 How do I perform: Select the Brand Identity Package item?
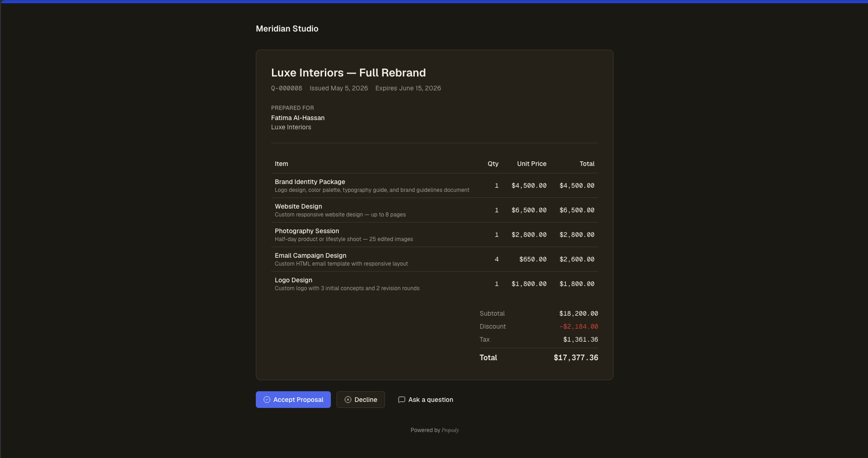coord(310,182)
